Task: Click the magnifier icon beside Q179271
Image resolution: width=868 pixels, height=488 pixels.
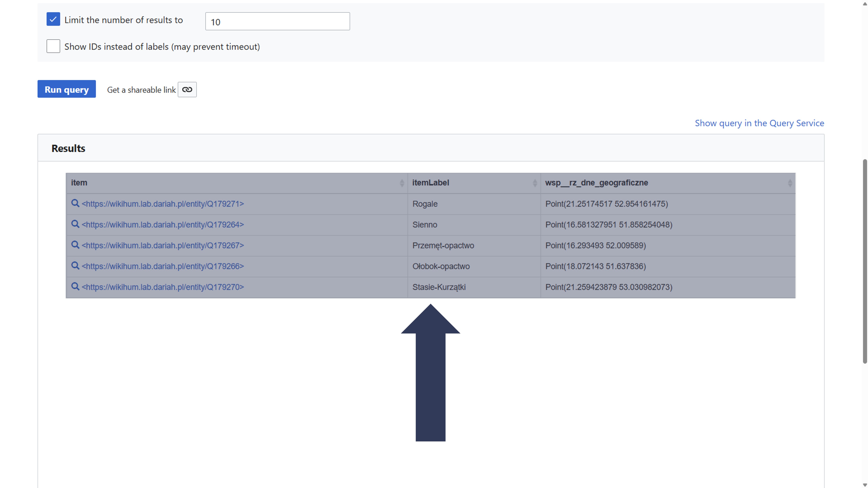Action: pos(75,203)
